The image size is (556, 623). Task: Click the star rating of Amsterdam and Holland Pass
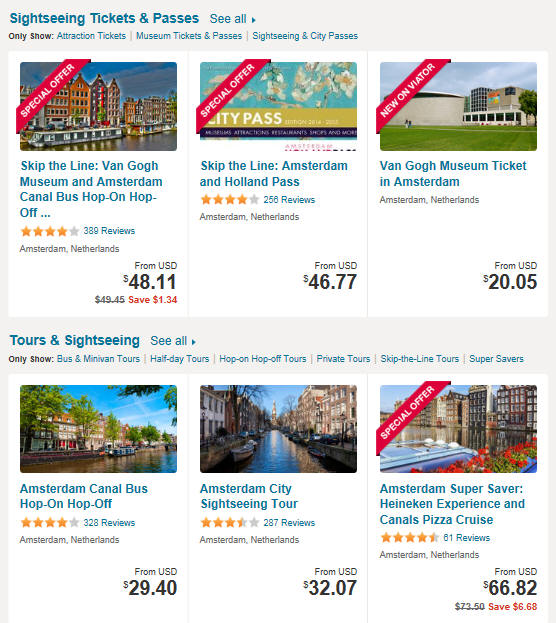tap(230, 199)
